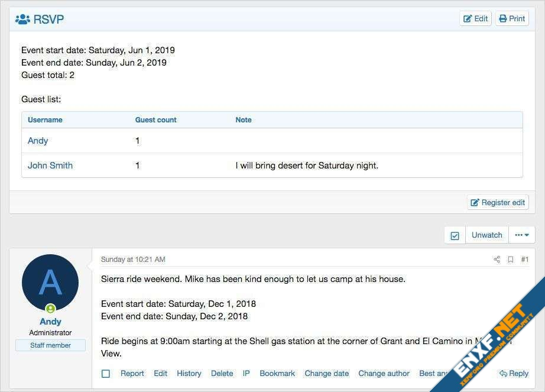Click the share icon on post #1
This screenshot has width=545, height=392.
coord(497,260)
